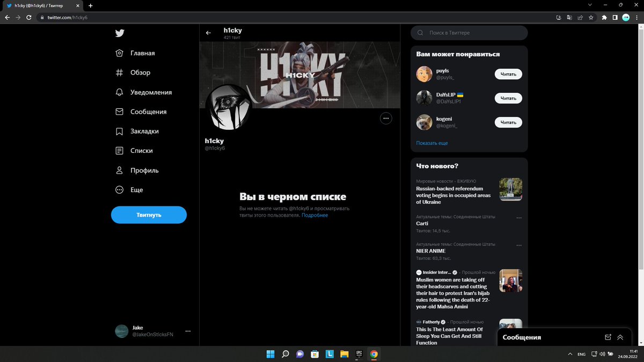Screen dimensions: 644x362
Task: Open Chrome three-dot menu
Action: coord(636,17)
